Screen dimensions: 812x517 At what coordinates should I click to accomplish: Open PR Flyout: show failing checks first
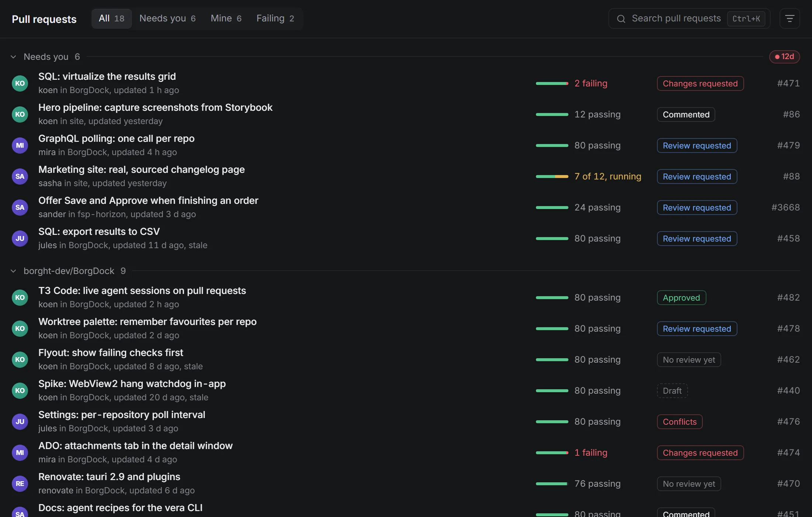111,353
